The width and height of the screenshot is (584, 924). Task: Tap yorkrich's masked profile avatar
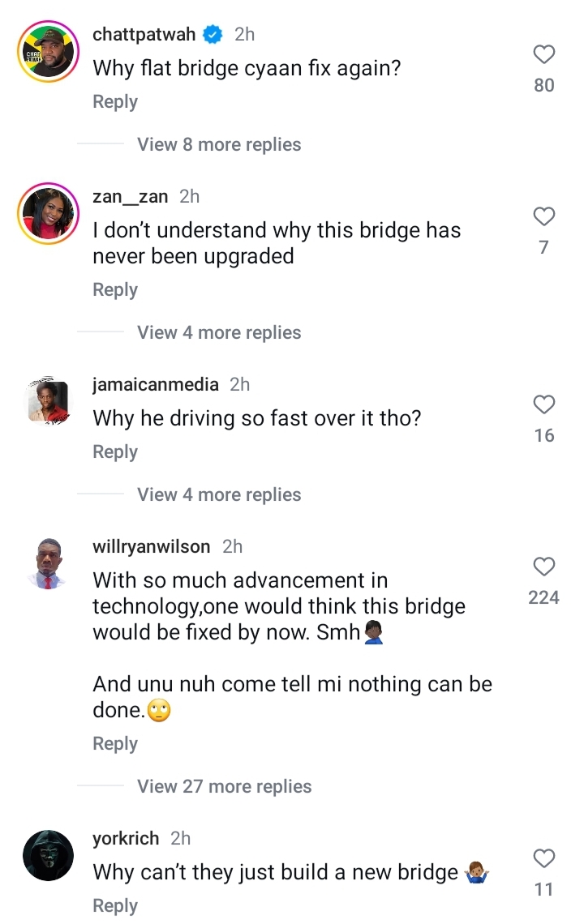47,857
